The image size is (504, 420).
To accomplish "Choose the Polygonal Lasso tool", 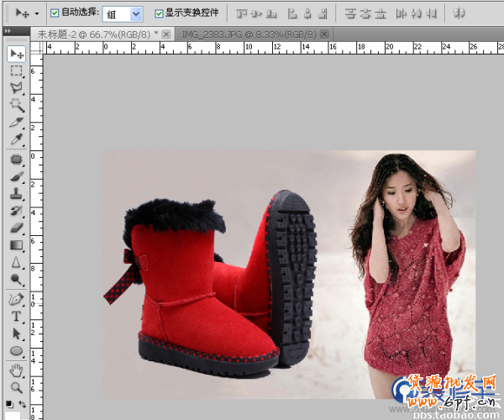I will point(16,88).
